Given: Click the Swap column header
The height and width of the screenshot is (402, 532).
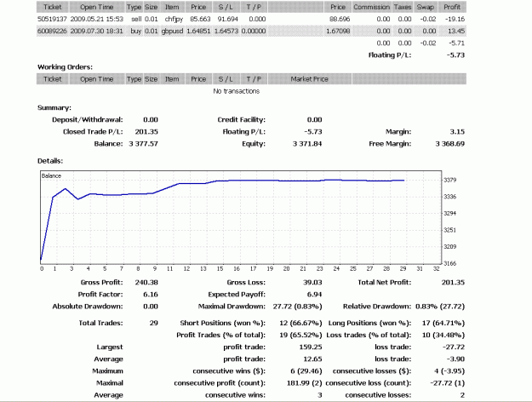Looking at the screenshot, I should click(425, 7).
